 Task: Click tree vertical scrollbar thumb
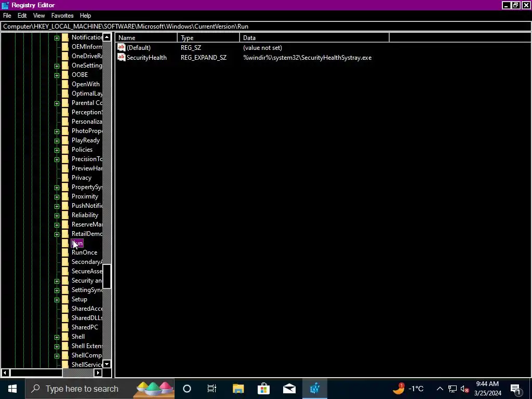[107, 276]
